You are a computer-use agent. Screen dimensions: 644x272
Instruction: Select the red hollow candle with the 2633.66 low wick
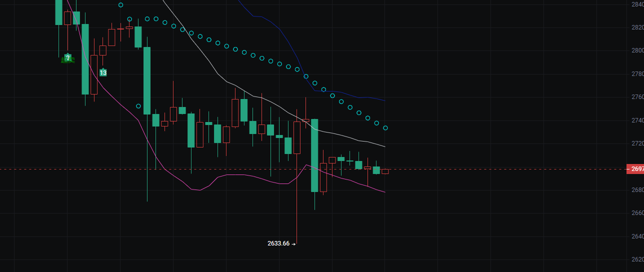pos(297,137)
